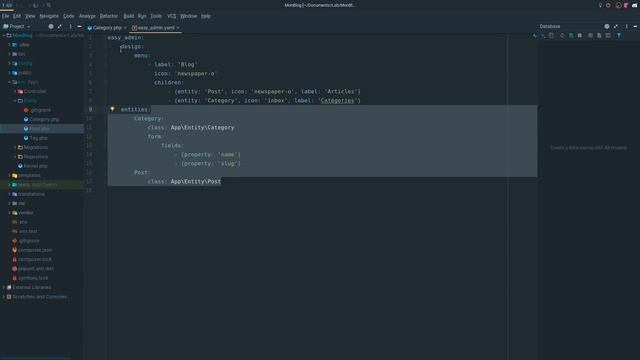Open the Project panel options menu (vertical dots)

click(x=70, y=27)
